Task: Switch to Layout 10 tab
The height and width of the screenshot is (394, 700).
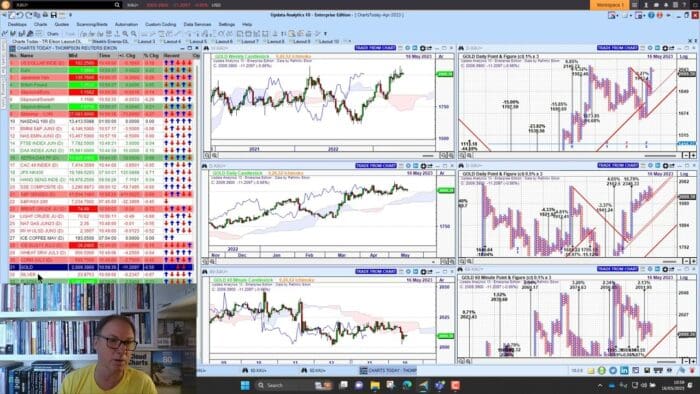Action: (329, 41)
